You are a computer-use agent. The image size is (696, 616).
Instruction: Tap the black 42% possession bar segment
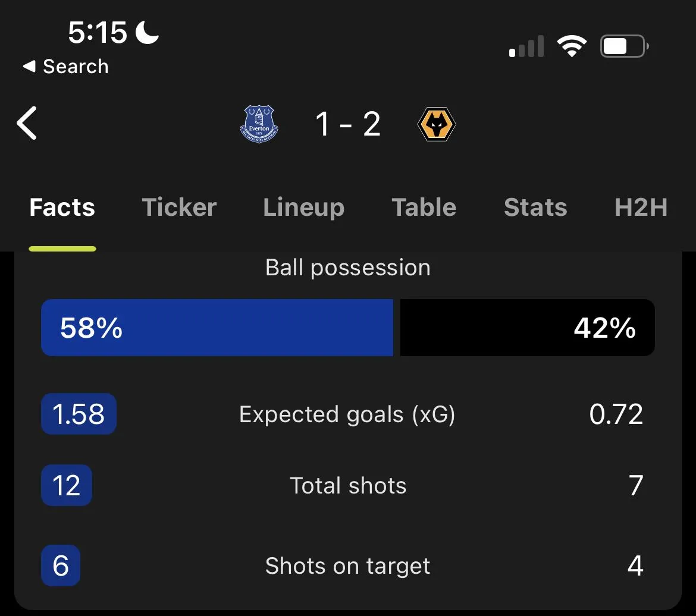click(x=527, y=328)
